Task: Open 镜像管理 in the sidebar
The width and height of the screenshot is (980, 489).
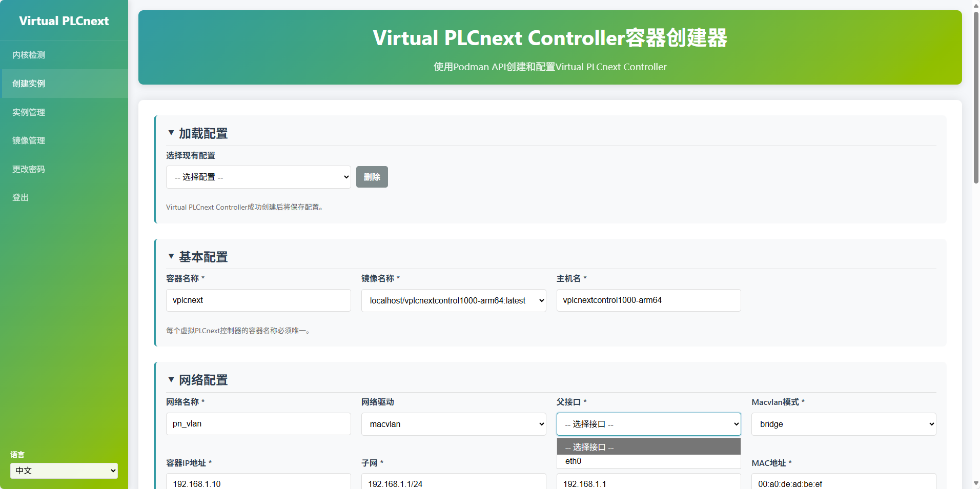Action: point(64,140)
